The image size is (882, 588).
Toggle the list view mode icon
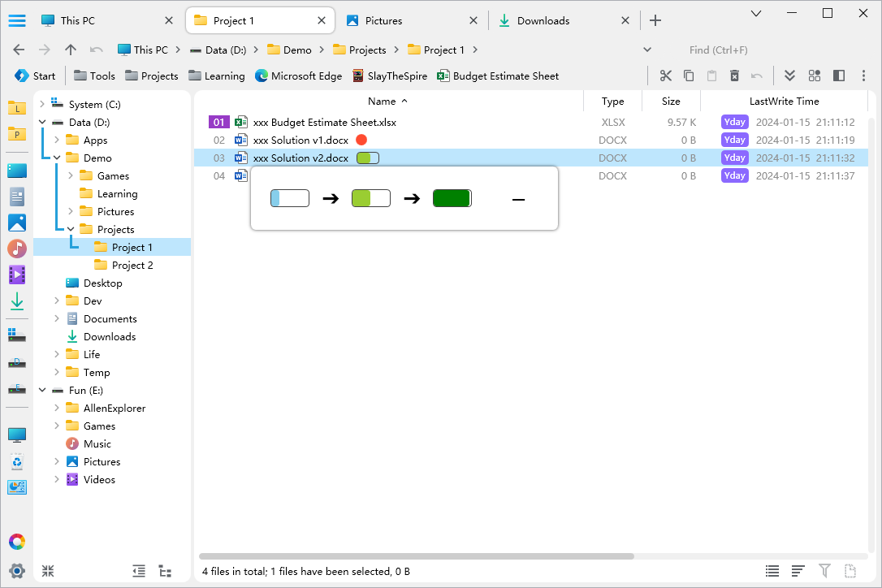click(772, 571)
